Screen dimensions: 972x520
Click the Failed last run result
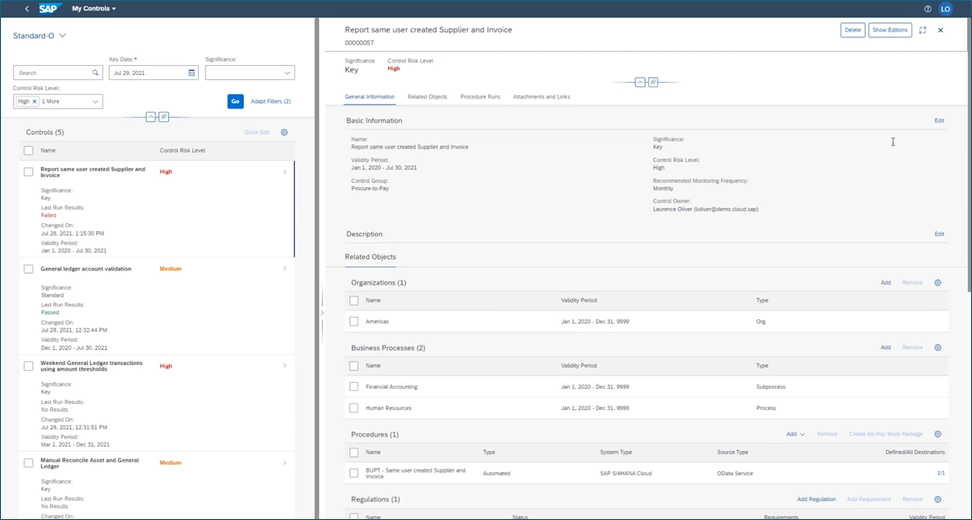(48, 215)
